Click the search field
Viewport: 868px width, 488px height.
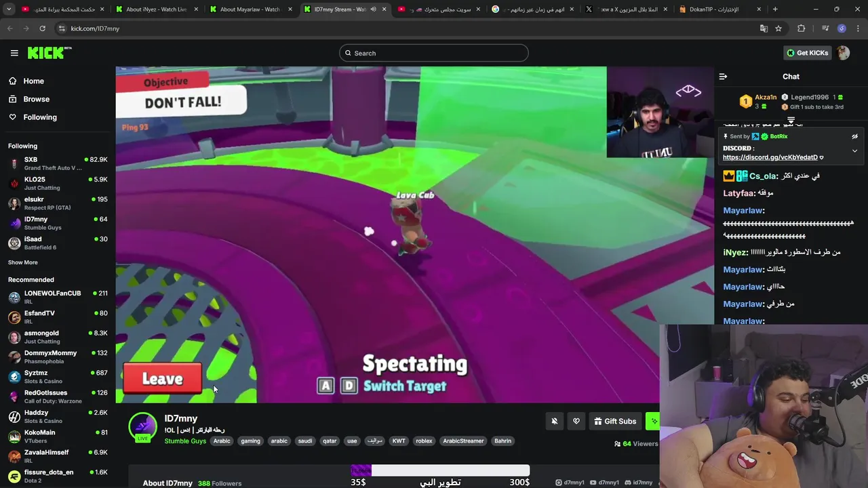point(434,53)
